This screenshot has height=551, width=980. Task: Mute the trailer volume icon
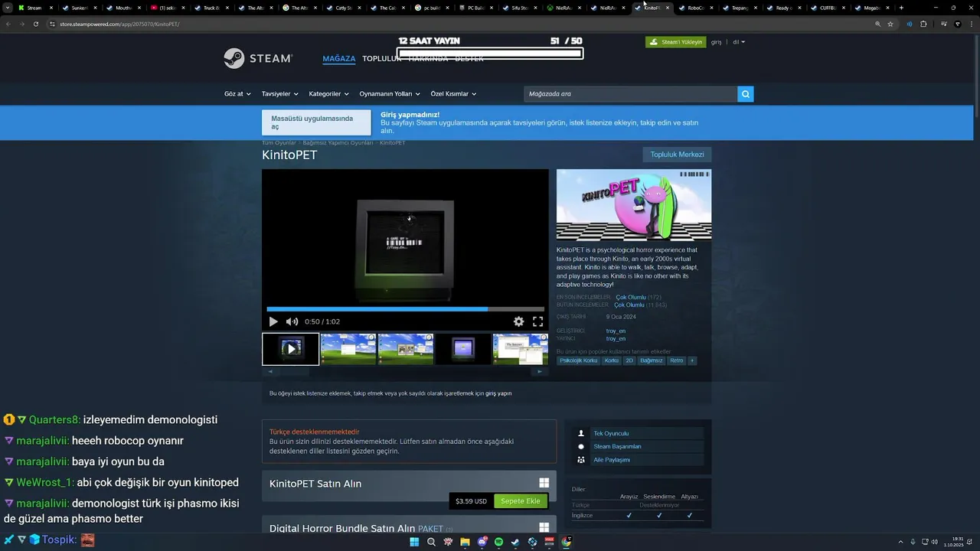[x=292, y=321]
